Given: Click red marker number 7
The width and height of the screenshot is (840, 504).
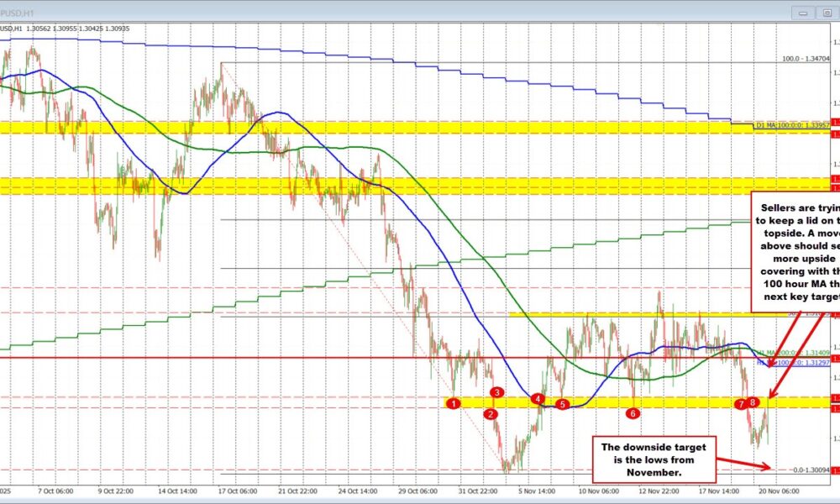Looking at the screenshot, I should tap(741, 404).
